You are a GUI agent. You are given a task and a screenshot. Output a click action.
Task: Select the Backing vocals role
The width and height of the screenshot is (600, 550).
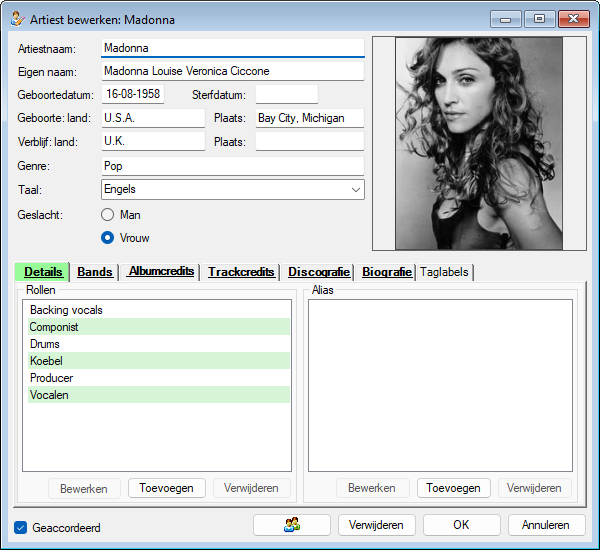coord(159,310)
